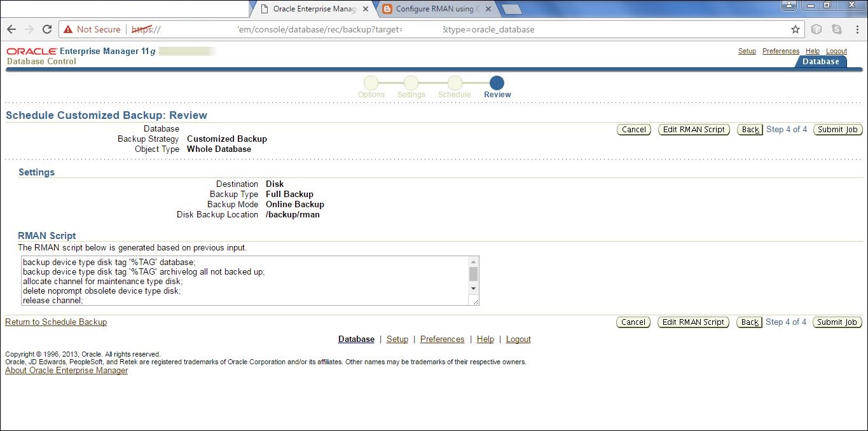Image resolution: width=868 pixels, height=431 pixels.
Task: Click the top Back button
Action: [x=750, y=130]
